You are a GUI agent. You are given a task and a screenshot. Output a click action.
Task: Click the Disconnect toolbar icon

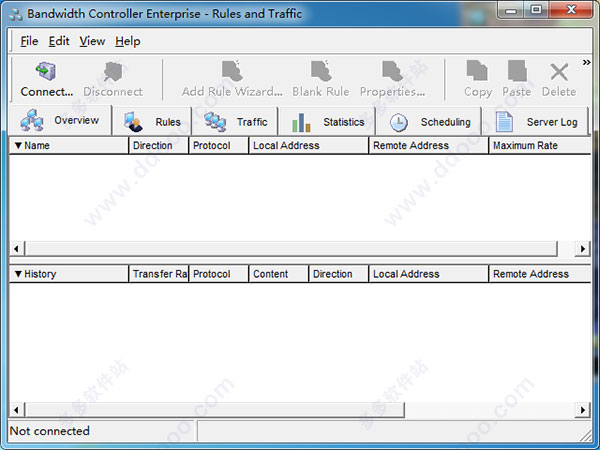[x=113, y=79]
